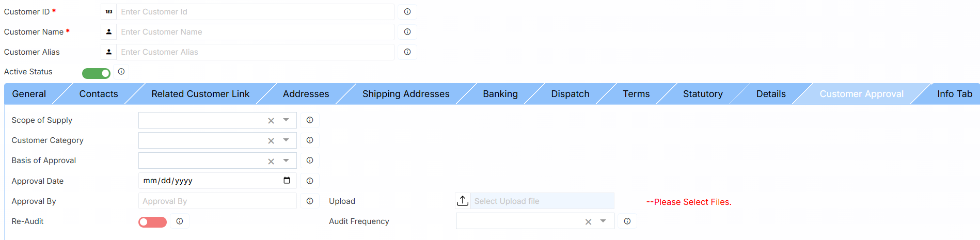Click the Select Upload file field
Viewport: 980px width, 240px height.
(x=542, y=201)
